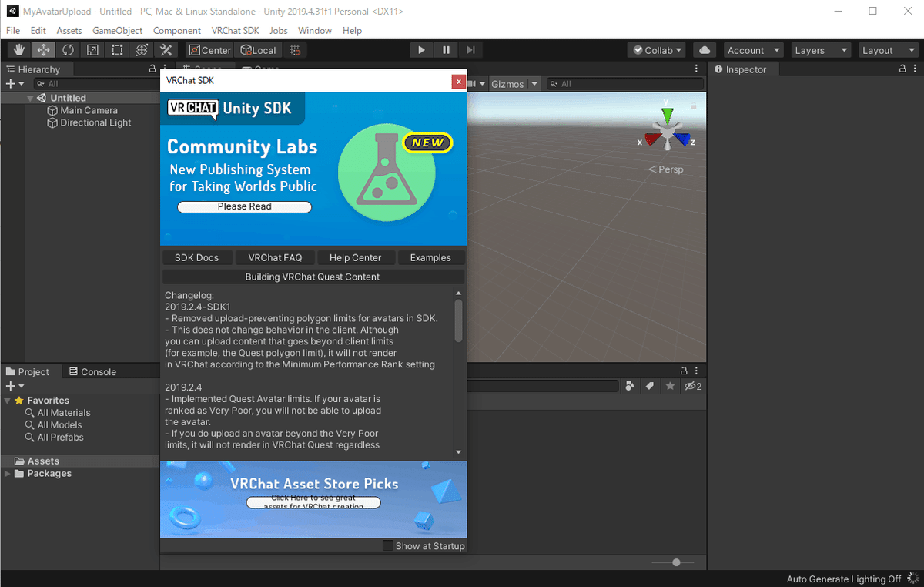The height and width of the screenshot is (587, 924).
Task: Click the SDK Docs button
Action: click(x=197, y=257)
